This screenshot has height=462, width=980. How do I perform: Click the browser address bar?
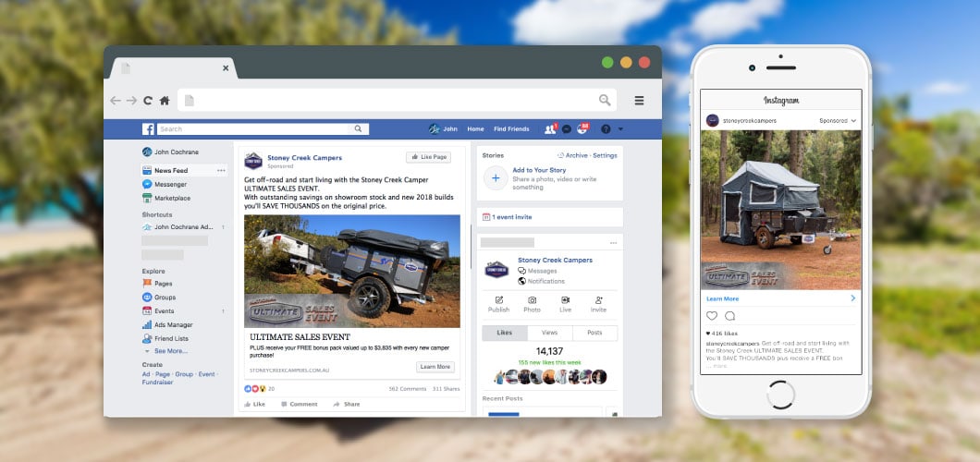pyautogui.click(x=397, y=100)
